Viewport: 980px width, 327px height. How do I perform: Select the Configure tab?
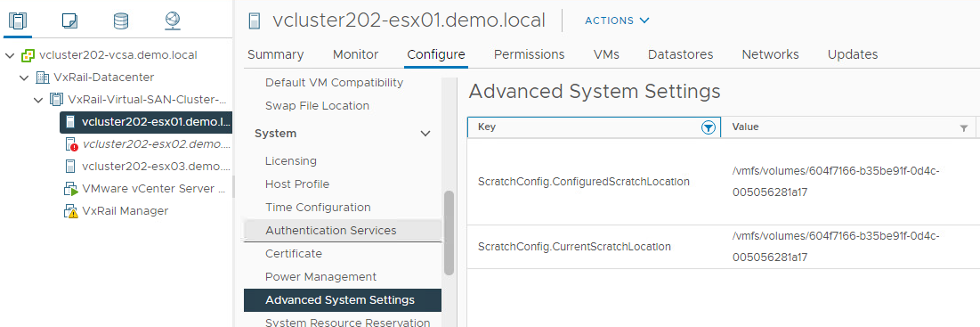[x=436, y=54]
